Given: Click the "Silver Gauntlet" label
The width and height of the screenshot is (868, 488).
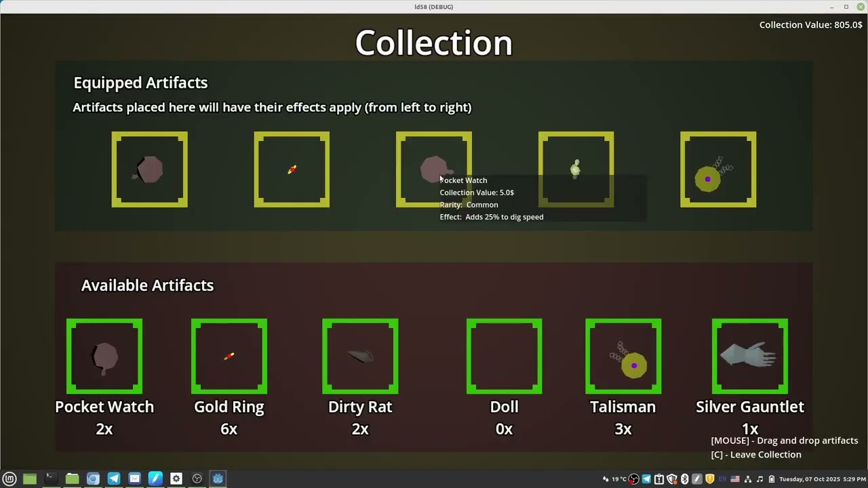Looking at the screenshot, I should coord(750,407).
